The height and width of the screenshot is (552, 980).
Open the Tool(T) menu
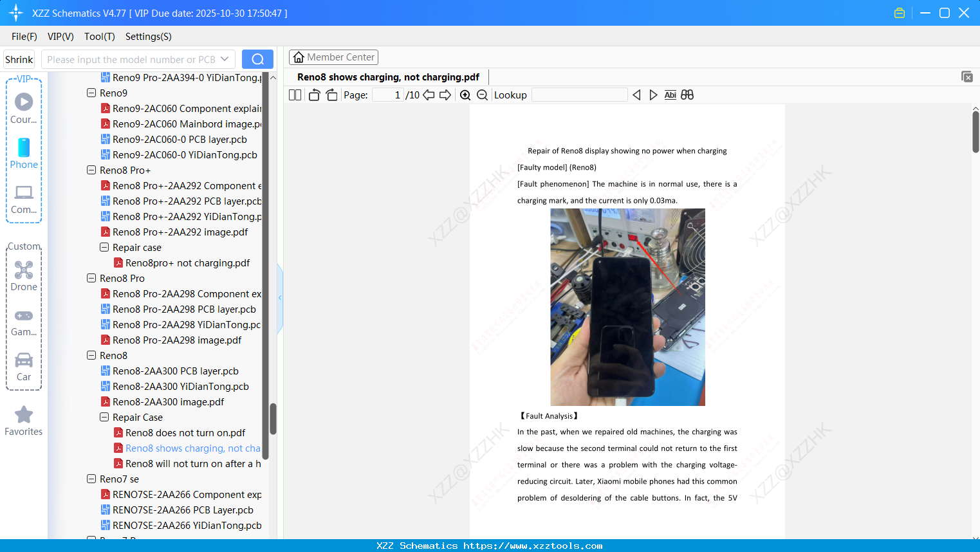pos(100,37)
